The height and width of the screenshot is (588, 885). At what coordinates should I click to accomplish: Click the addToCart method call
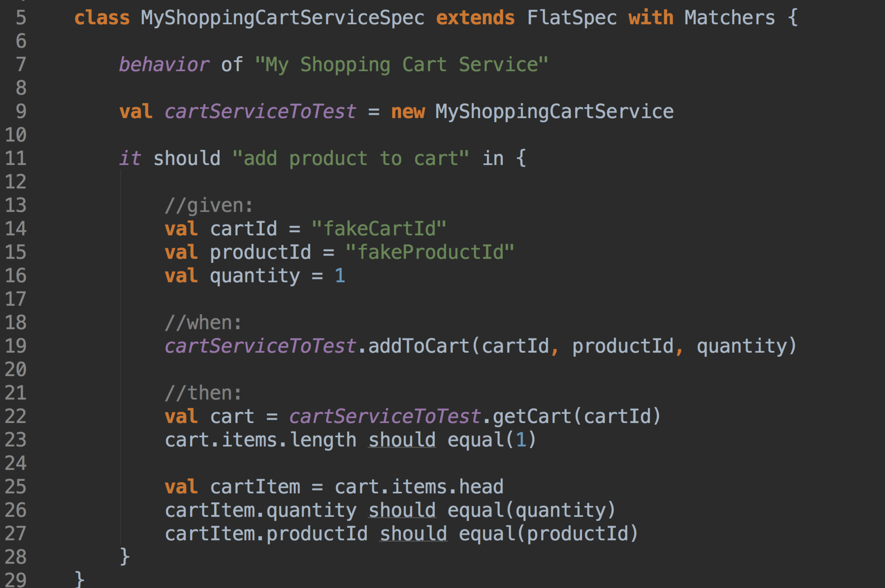point(418,347)
